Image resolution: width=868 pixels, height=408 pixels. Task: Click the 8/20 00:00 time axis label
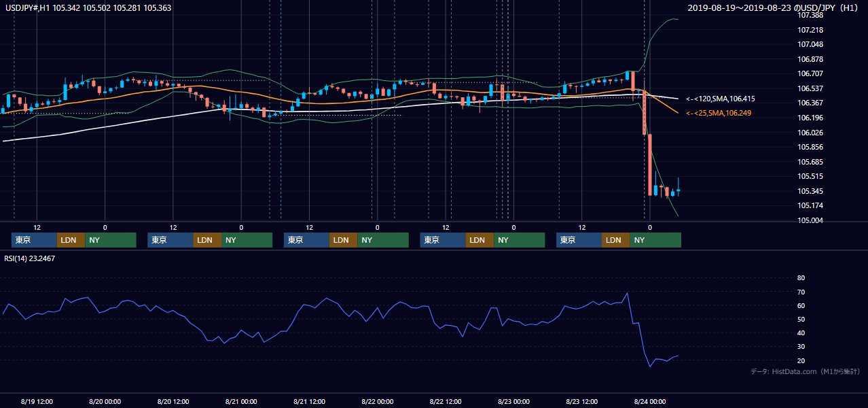tap(105, 401)
